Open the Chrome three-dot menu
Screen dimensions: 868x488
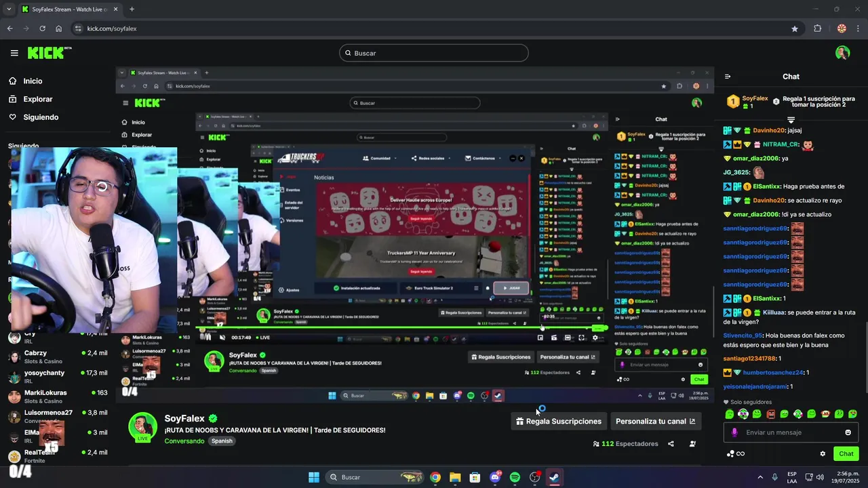(x=859, y=28)
